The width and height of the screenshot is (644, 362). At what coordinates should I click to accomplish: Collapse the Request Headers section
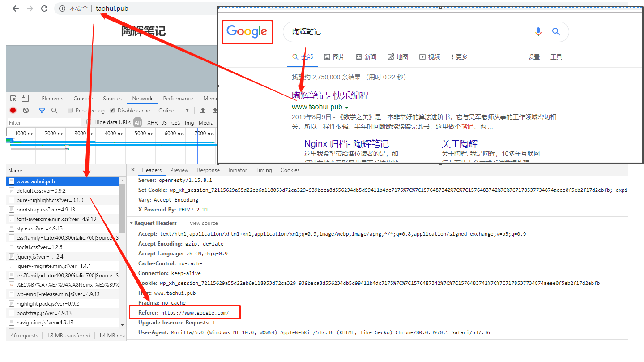tap(131, 223)
